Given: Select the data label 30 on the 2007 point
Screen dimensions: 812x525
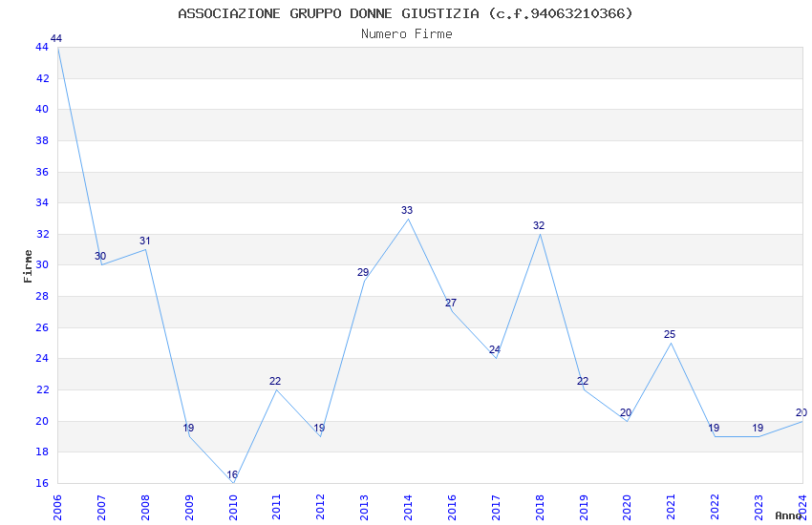Looking at the screenshot, I should 100,256.
